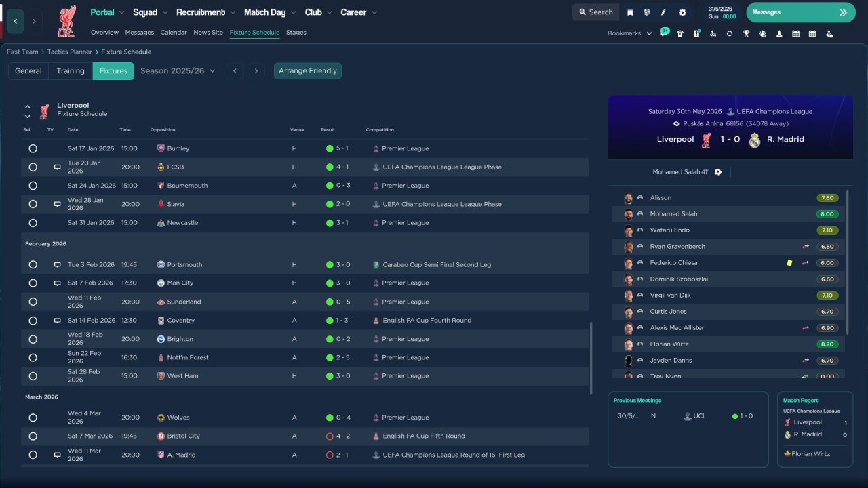This screenshot has width=868, height=488.
Task: Open the 9+ notifications speech bubble icon
Action: pyautogui.click(x=665, y=33)
